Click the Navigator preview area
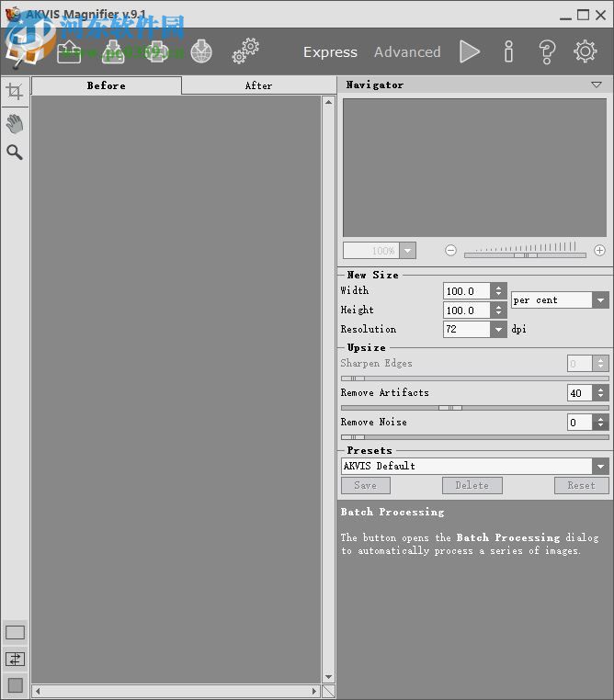Image resolution: width=614 pixels, height=700 pixels. click(474, 167)
